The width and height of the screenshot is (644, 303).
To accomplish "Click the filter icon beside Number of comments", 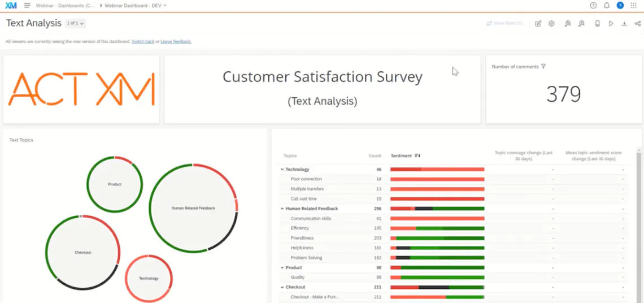I will tap(543, 66).
